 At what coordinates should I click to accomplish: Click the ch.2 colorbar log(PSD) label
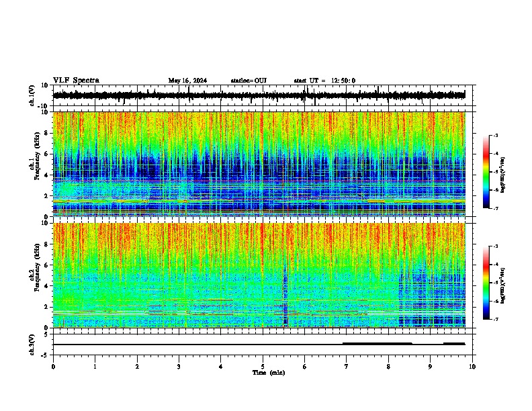coord(502,285)
